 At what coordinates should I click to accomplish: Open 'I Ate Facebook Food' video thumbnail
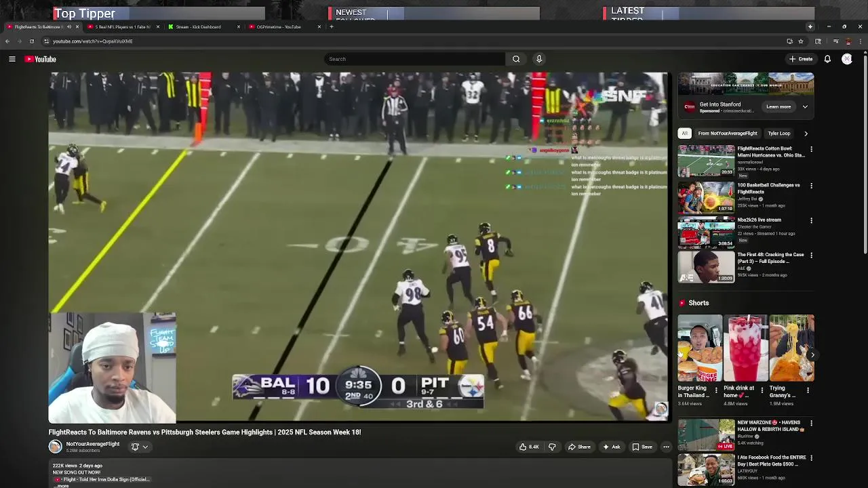(x=706, y=470)
